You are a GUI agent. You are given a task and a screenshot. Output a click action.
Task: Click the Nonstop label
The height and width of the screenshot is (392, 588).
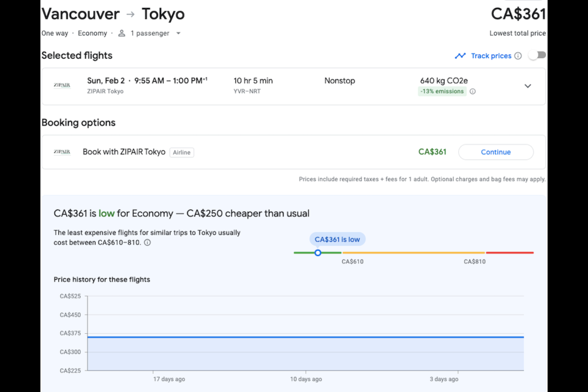point(340,81)
